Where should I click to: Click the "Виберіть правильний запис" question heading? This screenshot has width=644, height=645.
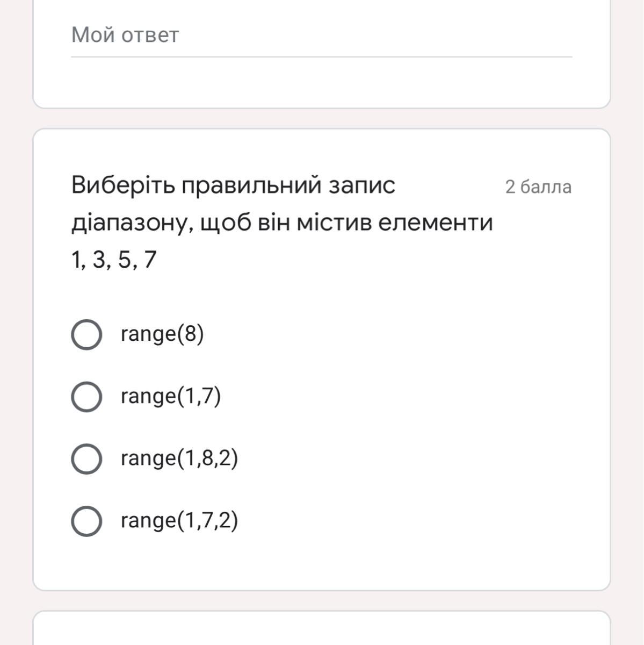233,186
